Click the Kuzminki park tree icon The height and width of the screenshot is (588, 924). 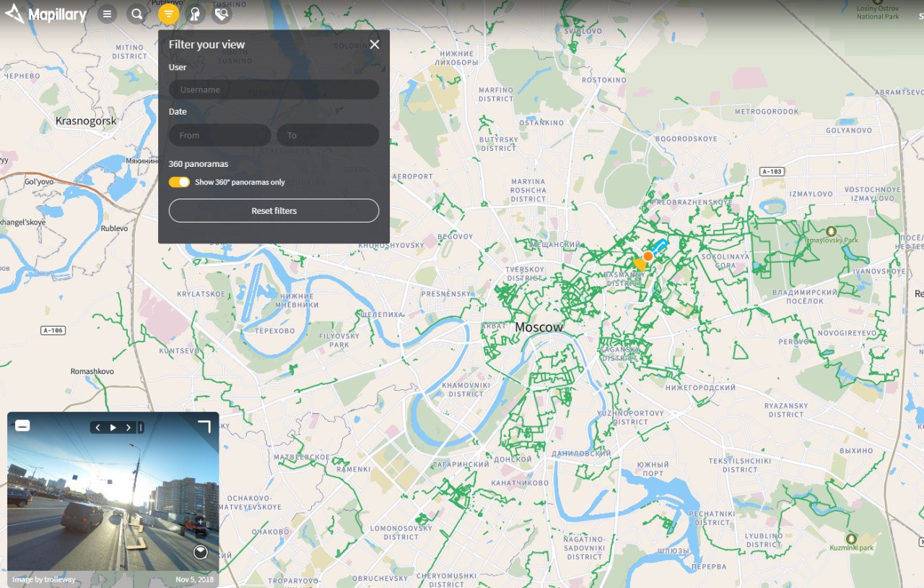click(851, 539)
